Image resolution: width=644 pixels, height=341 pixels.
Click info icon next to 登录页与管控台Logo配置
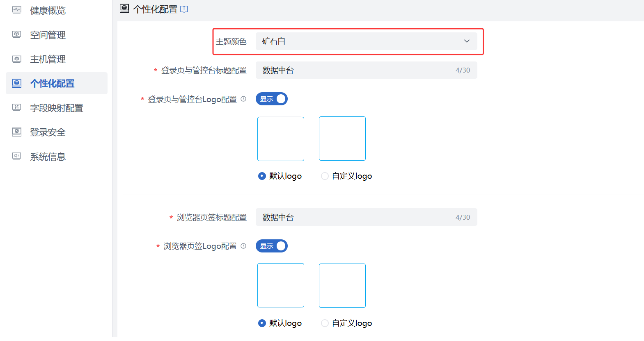click(x=243, y=99)
